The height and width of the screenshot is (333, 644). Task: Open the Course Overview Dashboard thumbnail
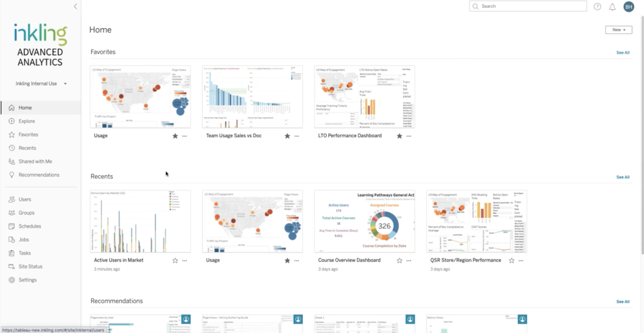click(x=365, y=221)
